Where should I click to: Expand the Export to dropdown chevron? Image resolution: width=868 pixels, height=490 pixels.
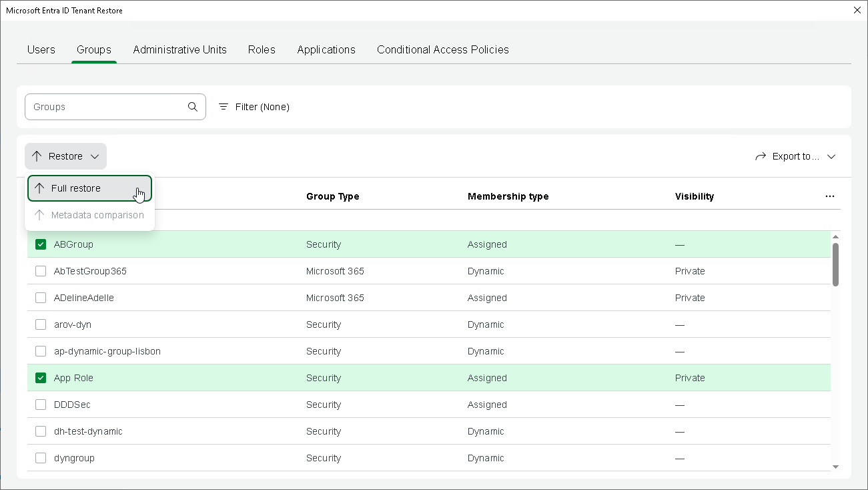coord(831,156)
